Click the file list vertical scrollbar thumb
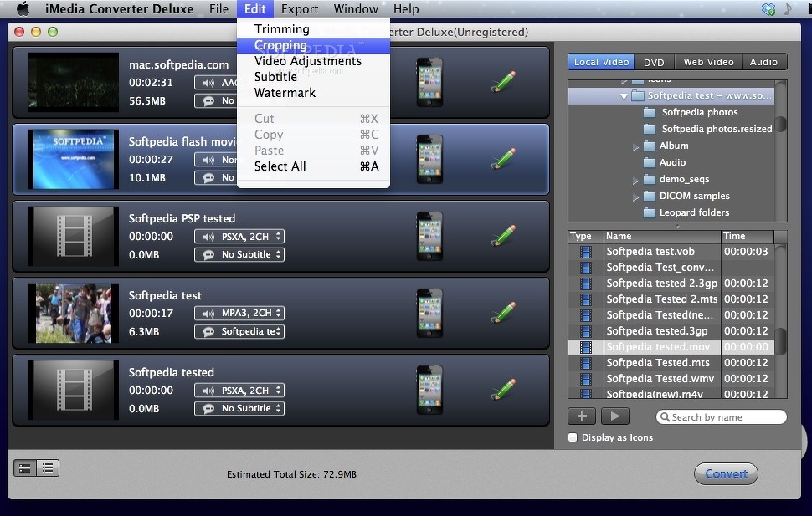 tap(780, 340)
